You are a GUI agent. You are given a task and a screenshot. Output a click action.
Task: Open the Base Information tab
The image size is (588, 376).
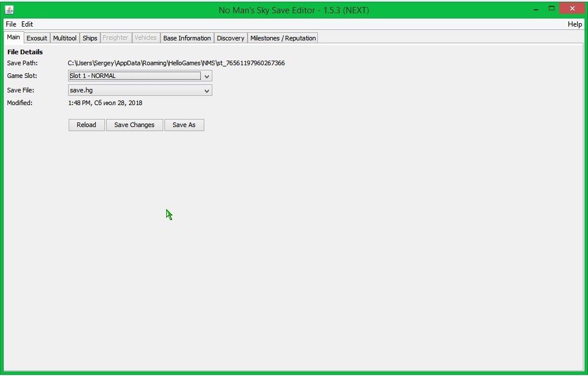click(187, 38)
